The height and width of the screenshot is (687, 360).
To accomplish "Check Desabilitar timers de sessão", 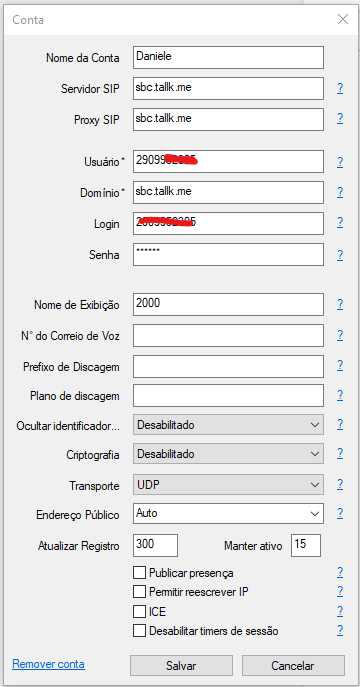I will pos(139,631).
